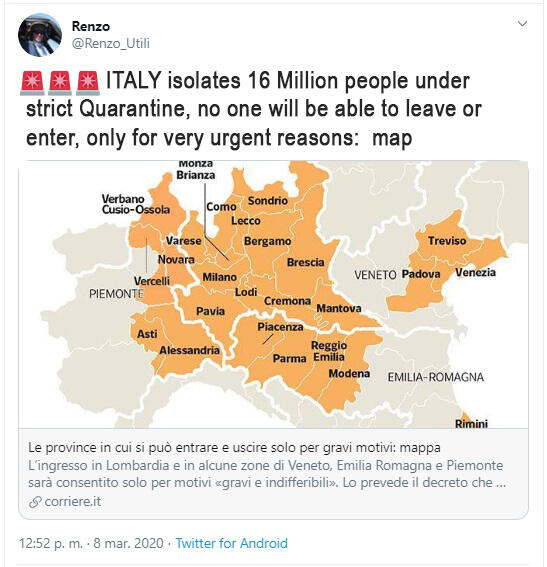Open the @Renzo_Utili handle
547x567 pixels.
tap(111, 43)
